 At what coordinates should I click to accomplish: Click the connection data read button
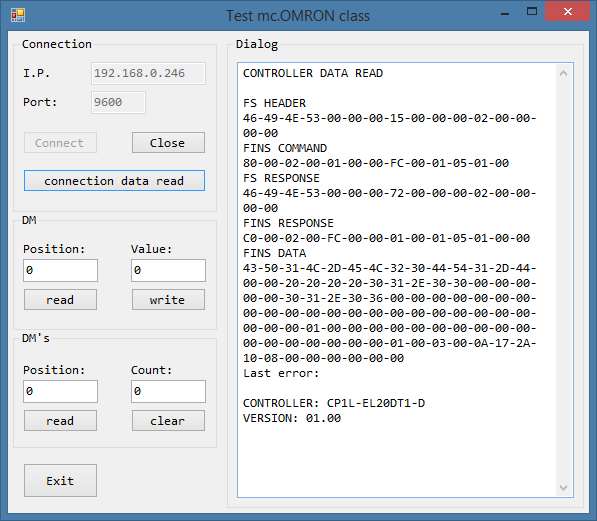pyautogui.click(x=114, y=181)
